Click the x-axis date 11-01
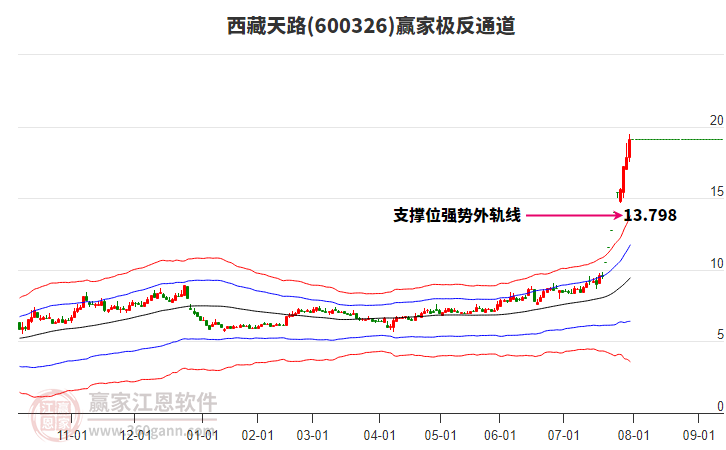Screen dimensions: 726x450 pyautogui.click(x=72, y=435)
